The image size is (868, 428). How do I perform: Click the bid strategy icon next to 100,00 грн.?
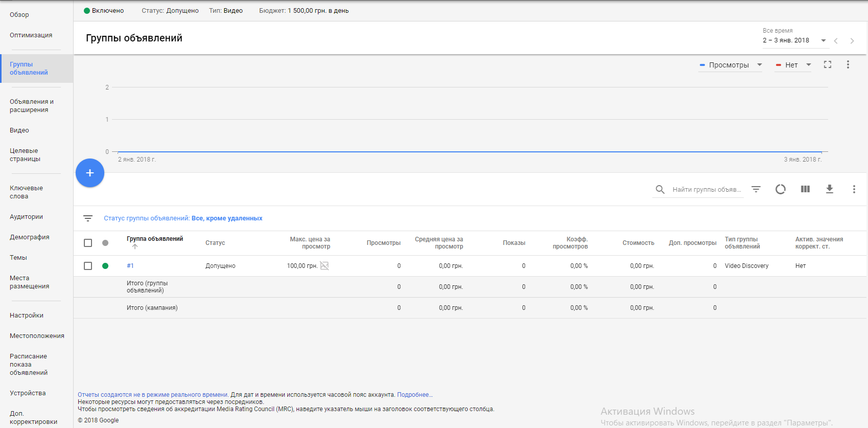pos(325,265)
